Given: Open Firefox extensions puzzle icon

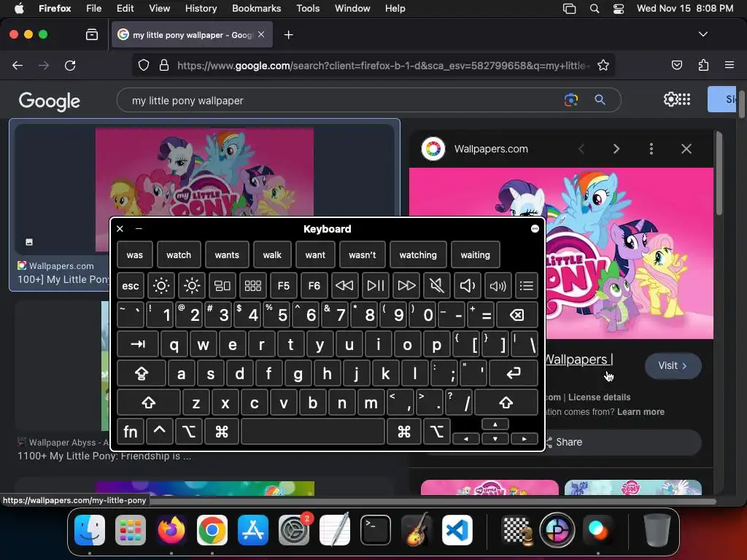Looking at the screenshot, I should [x=703, y=65].
